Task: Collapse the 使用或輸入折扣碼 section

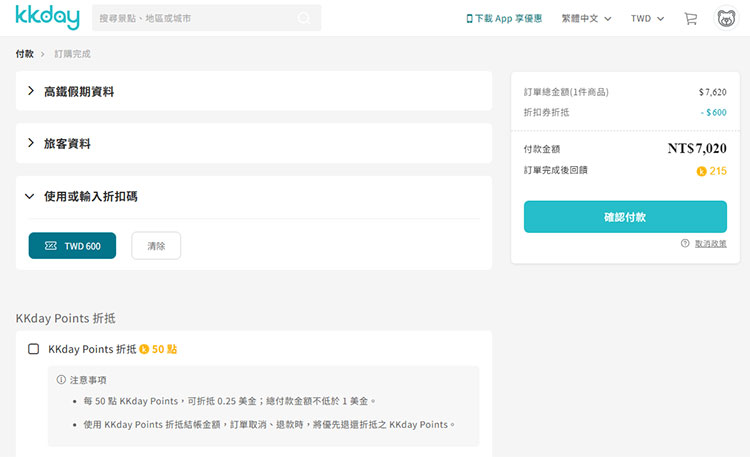Action: pos(31,196)
